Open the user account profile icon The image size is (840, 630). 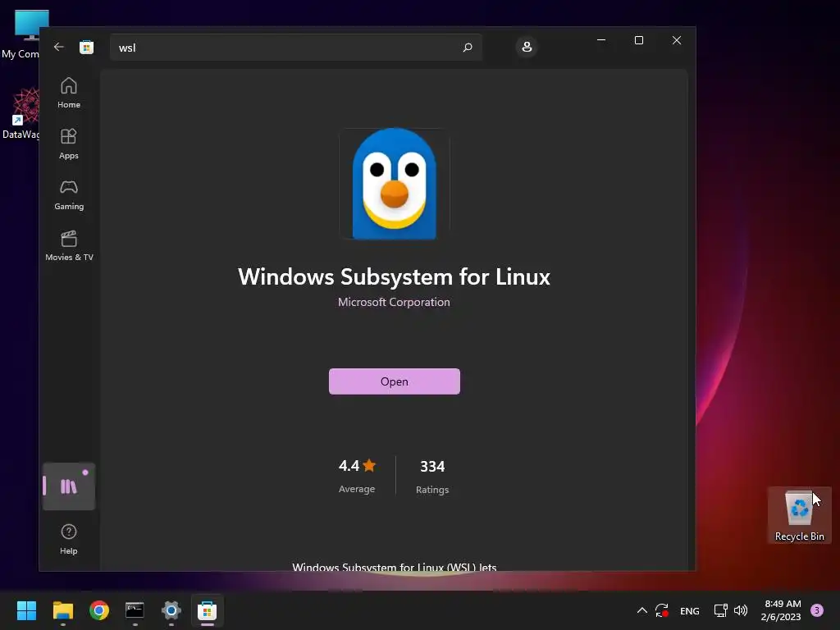pyautogui.click(x=527, y=47)
